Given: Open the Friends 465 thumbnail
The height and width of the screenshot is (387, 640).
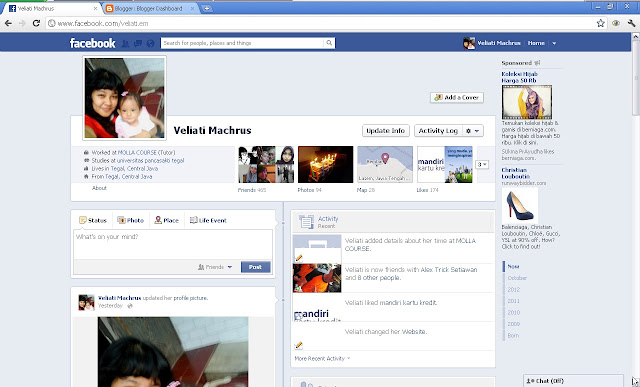Looking at the screenshot, I should coord(266,164).
